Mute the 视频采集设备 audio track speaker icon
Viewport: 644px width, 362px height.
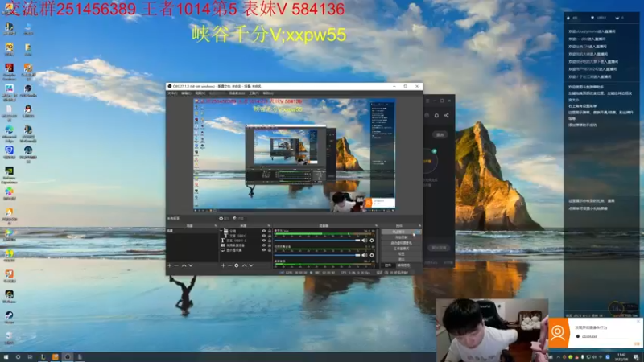point(364,255)
